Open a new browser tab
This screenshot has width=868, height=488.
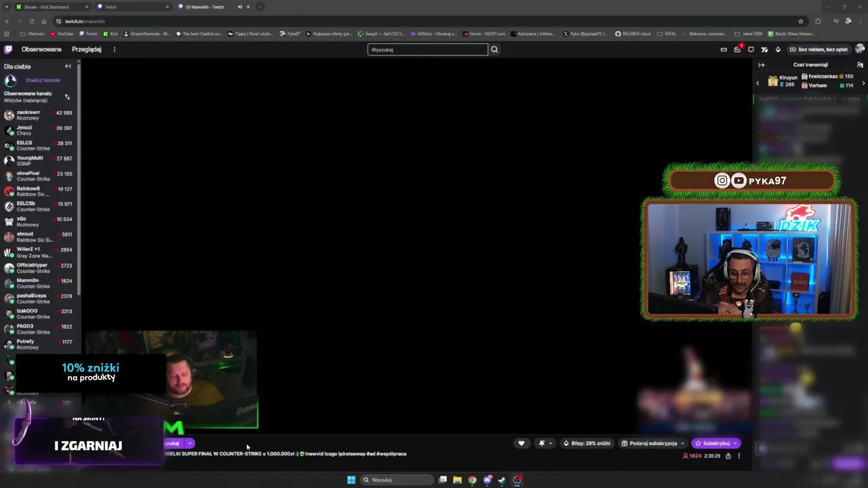pos(260,7)
